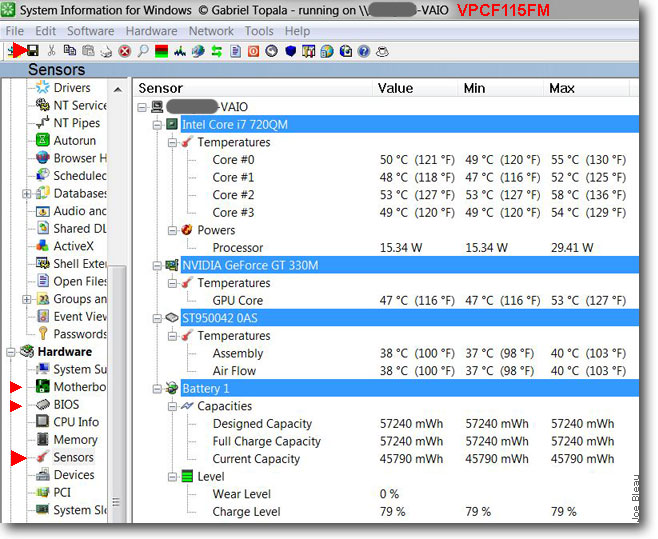Image resolution: width=658 pixels, height=539 pixels.
Task: Open Memory in the Hardware tree
Action: (x=76, y=440)
